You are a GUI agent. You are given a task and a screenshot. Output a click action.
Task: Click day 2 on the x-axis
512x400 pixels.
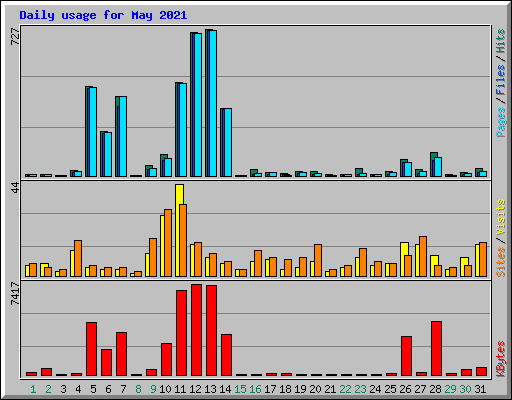point(48,389)
